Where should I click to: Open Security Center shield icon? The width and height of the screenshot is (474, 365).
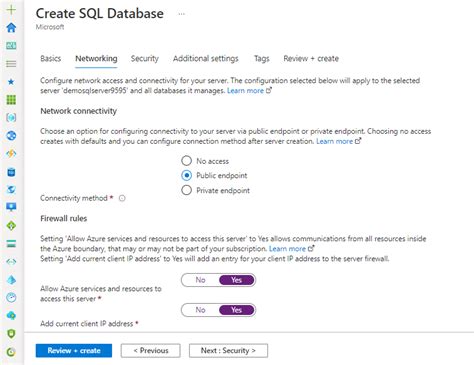pos(11,333)
